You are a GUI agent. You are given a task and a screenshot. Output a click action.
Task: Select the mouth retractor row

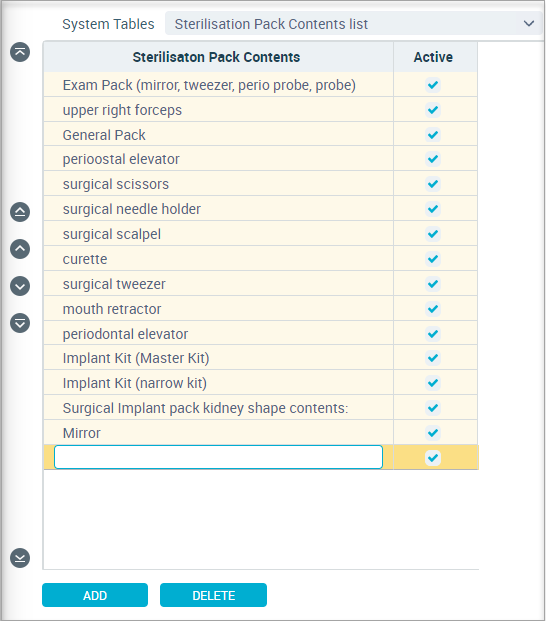[x=261, y=309]
